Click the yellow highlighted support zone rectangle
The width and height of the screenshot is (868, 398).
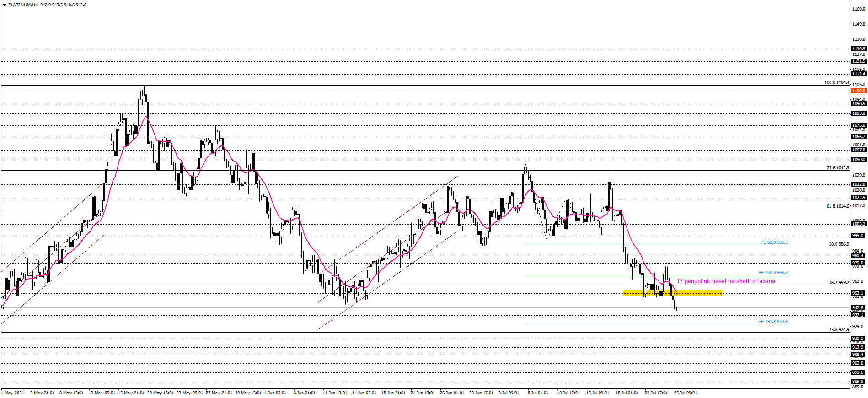click(672, 293)
